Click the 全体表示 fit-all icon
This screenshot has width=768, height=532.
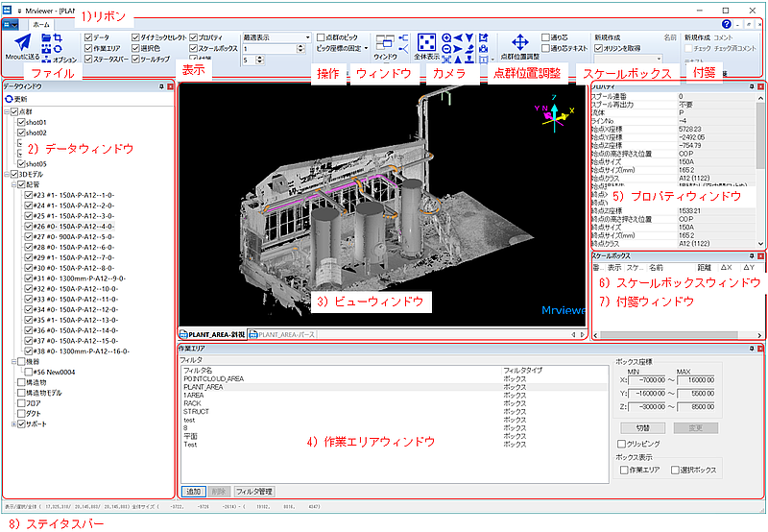[426, 42]
